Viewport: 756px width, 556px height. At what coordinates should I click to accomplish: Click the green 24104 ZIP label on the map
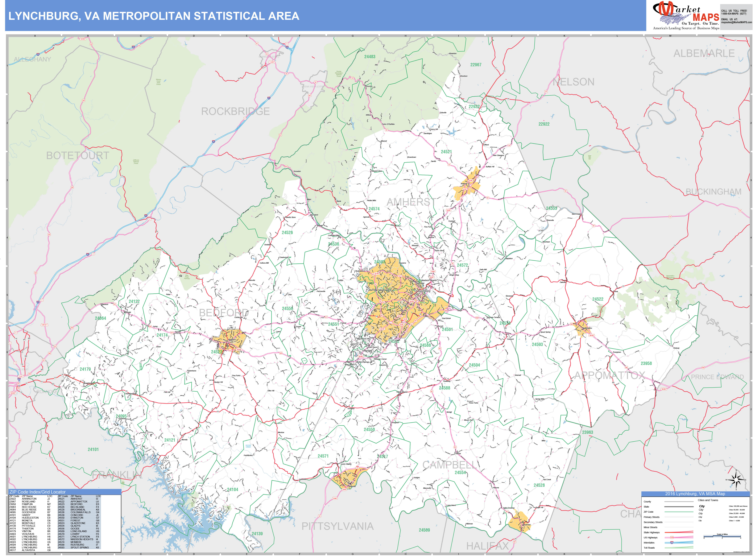click(x=232, y=490)
